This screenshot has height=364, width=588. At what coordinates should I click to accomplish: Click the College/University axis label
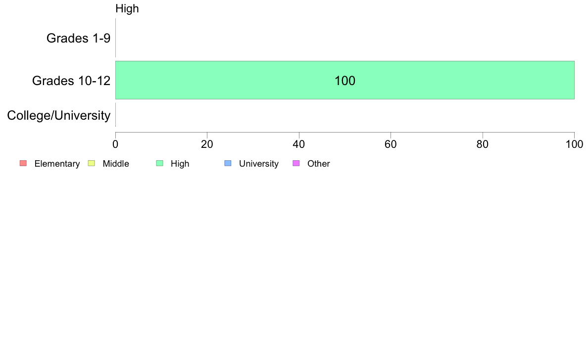point(59,115)
